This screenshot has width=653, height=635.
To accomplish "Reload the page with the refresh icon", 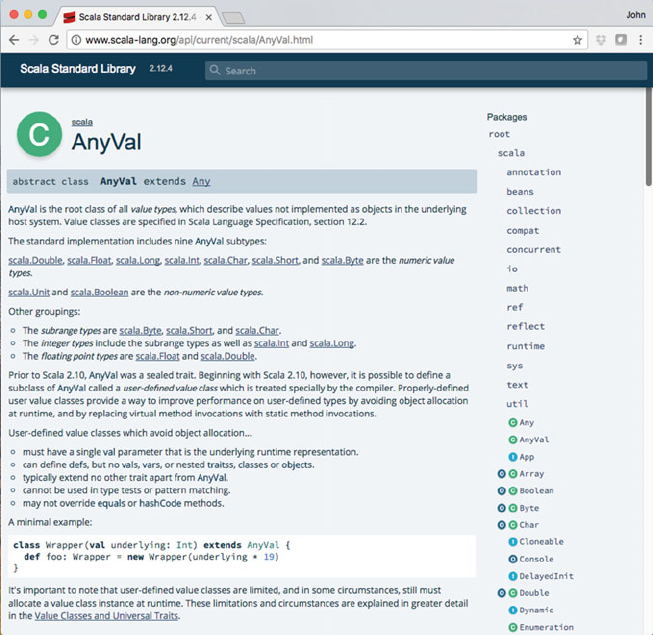I will tap(53, 40).
